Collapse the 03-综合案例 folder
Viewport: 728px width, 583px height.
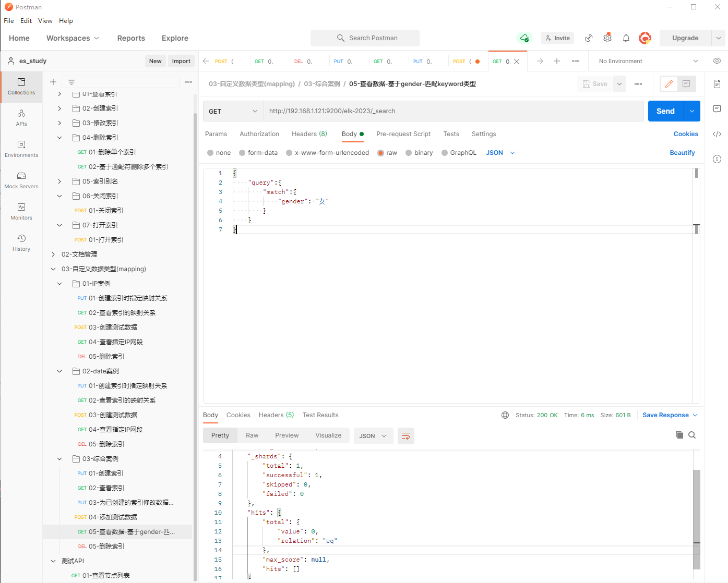tap(59, 459)
